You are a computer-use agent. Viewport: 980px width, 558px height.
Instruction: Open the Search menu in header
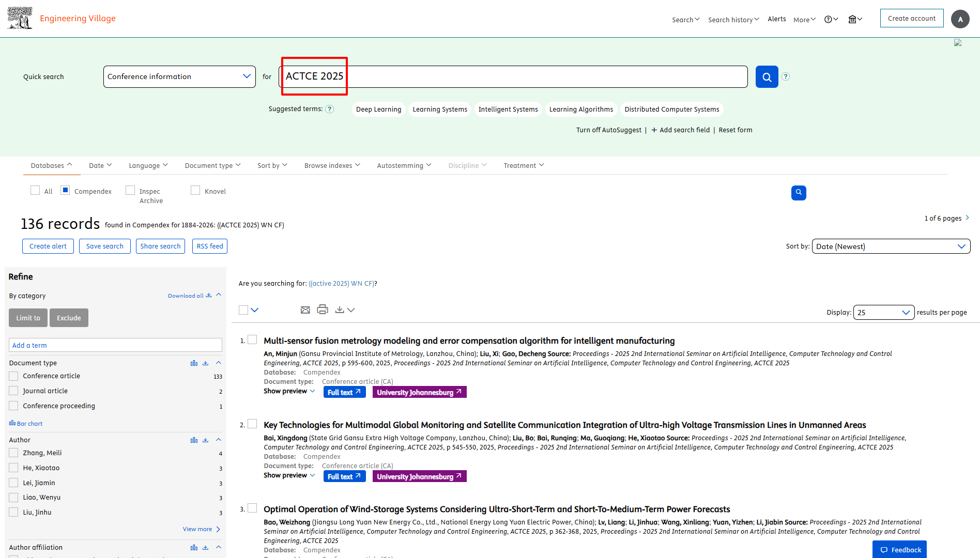pos(686,20)
